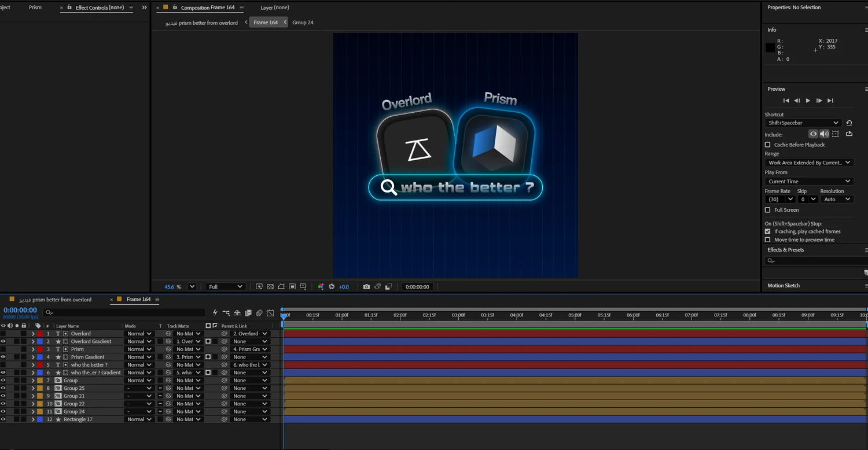The image size is (868, 450).
Task: Show the Overlord text layer
Action: pos(3,334)
